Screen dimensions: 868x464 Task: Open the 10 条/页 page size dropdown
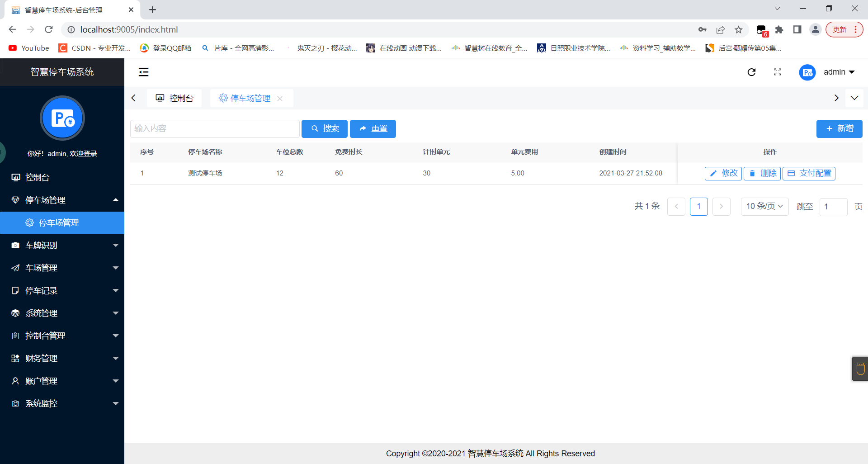coord(765,207)
